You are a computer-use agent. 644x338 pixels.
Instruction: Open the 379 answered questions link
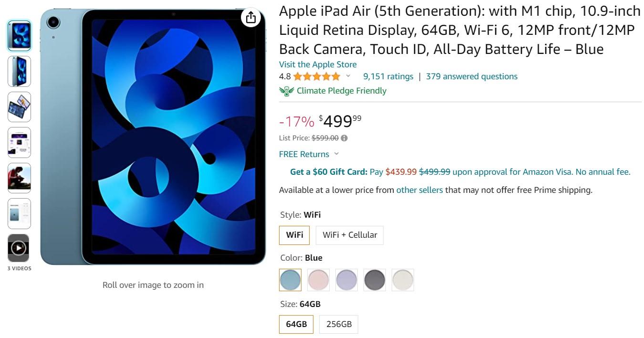tap(471, 76)
